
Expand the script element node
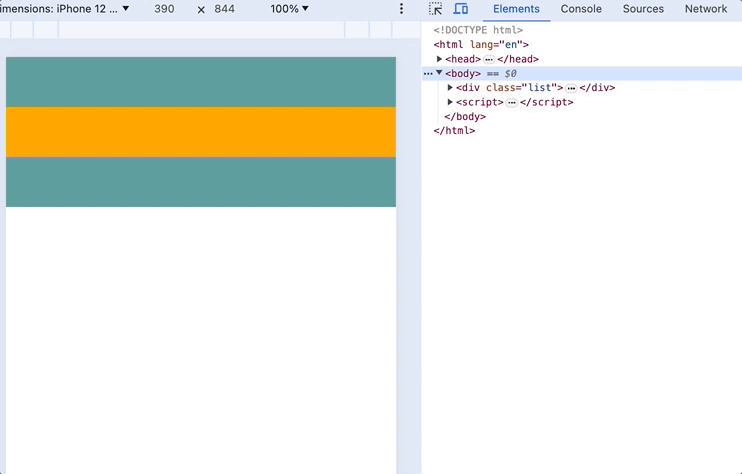(450, 102)
